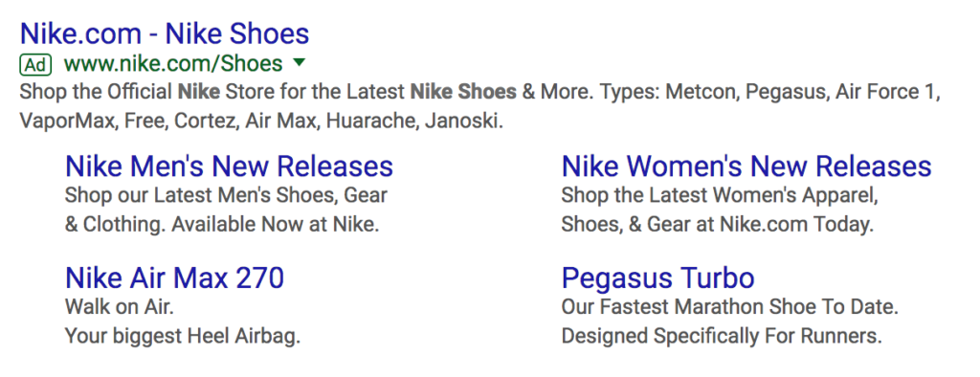The width and height of the screenshot is (980, 377).
Task: Visit the Nike Air Max 270 sitelink
Action: pos(174,277)
